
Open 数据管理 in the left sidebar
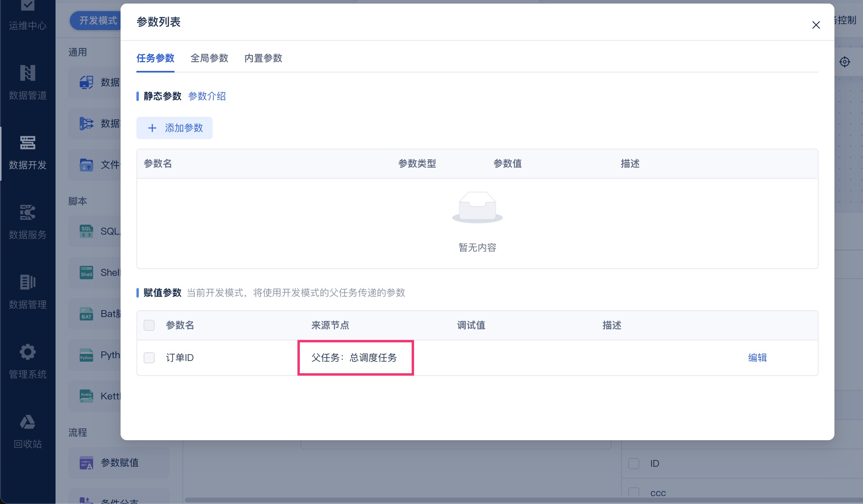pos(28,292)
